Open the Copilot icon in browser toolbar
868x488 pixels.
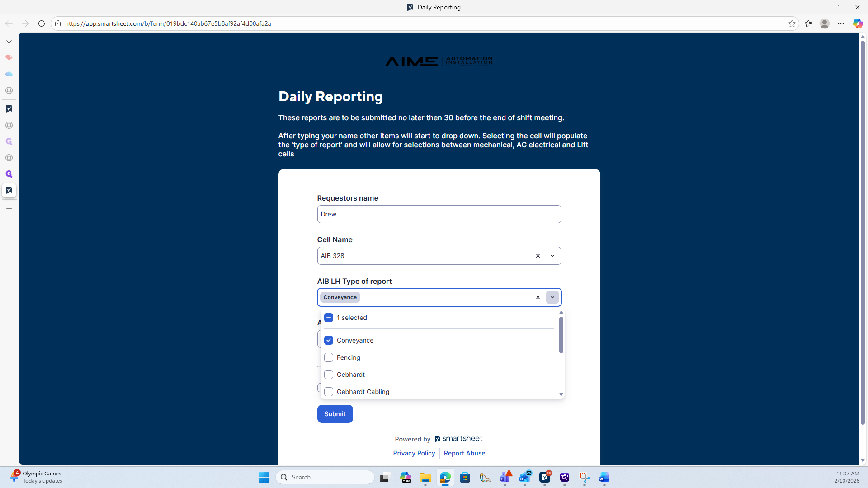pos(857,23)
